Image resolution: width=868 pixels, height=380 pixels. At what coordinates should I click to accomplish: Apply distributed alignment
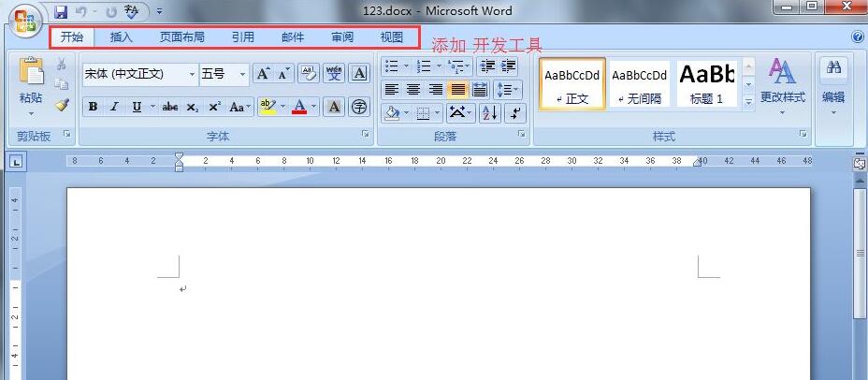[x=480, y=89]
